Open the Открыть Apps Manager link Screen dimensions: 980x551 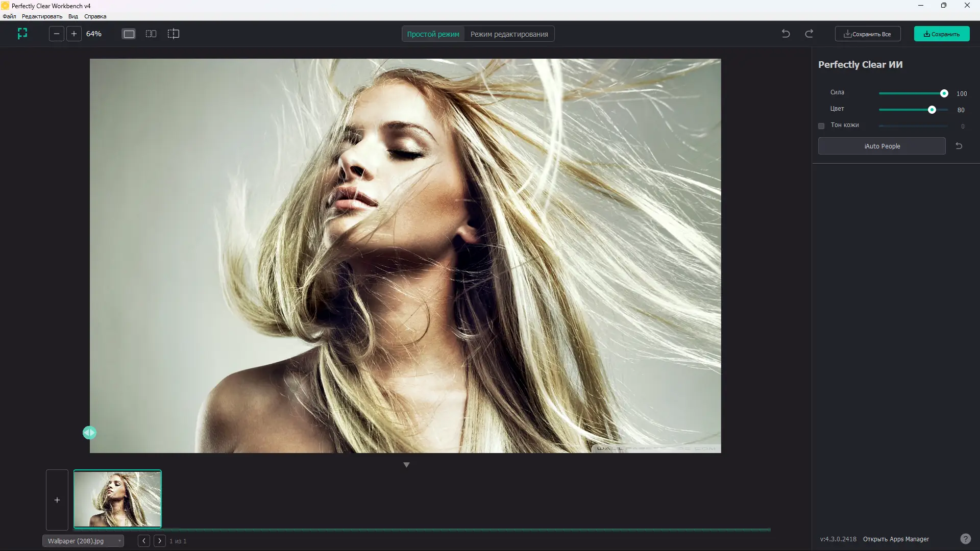pos(896,539)
